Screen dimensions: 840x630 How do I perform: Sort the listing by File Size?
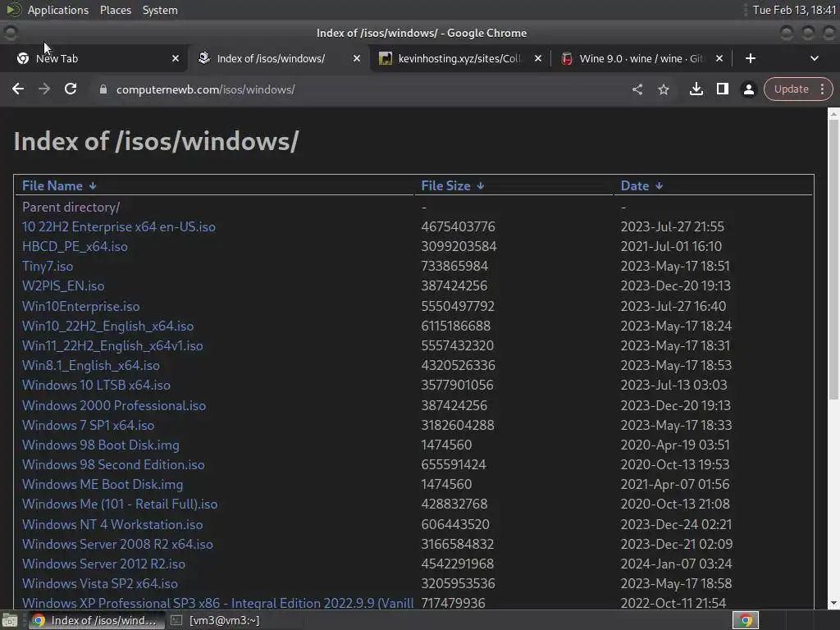point(453,186)
